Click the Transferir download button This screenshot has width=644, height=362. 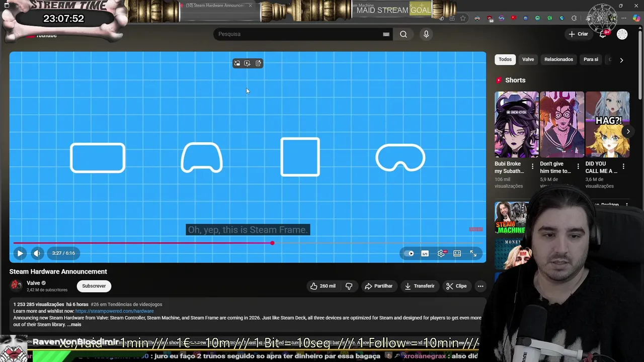[420, 286]
